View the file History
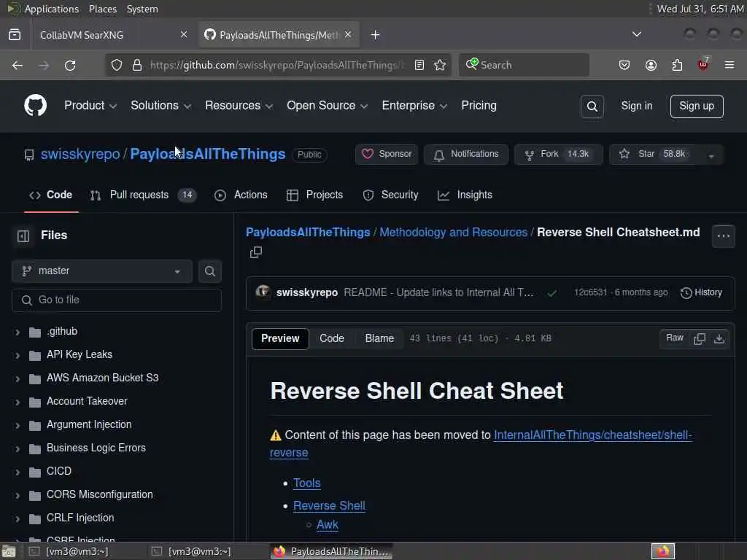Viewport: 747px width, 560px height. (701, 293)
